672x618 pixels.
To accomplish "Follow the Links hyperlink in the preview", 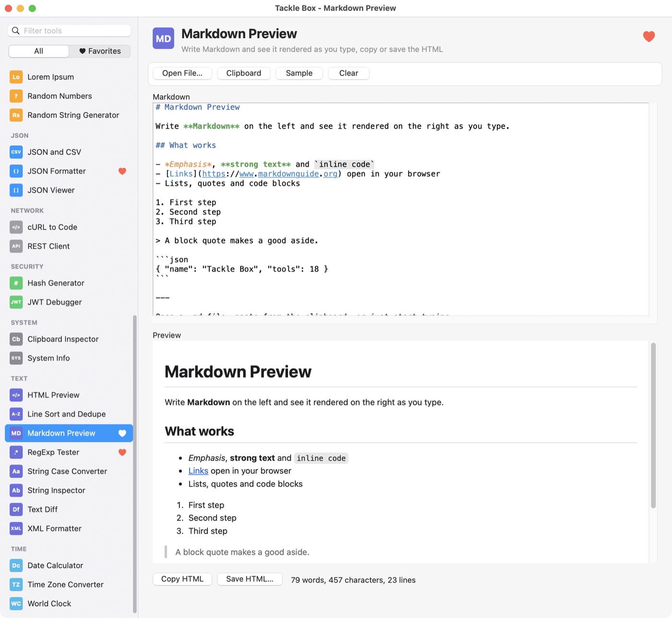I will (x=198, y=471).
